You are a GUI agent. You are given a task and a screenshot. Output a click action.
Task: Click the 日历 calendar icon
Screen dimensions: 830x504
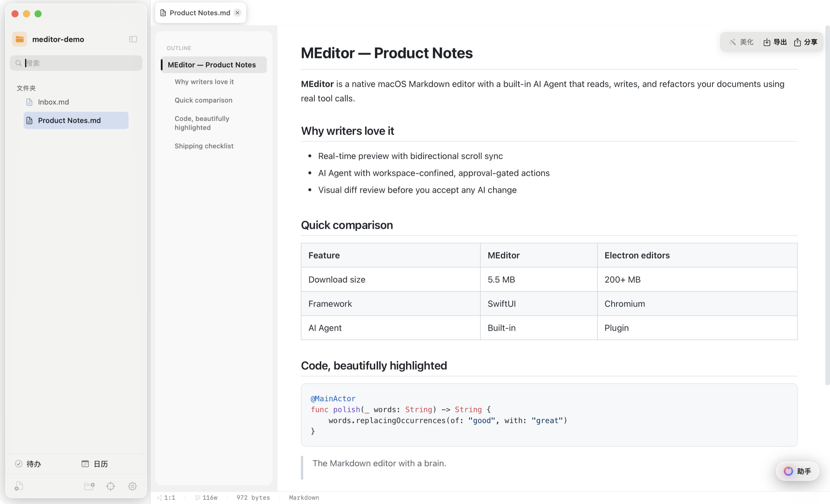[x=85, y=463]
